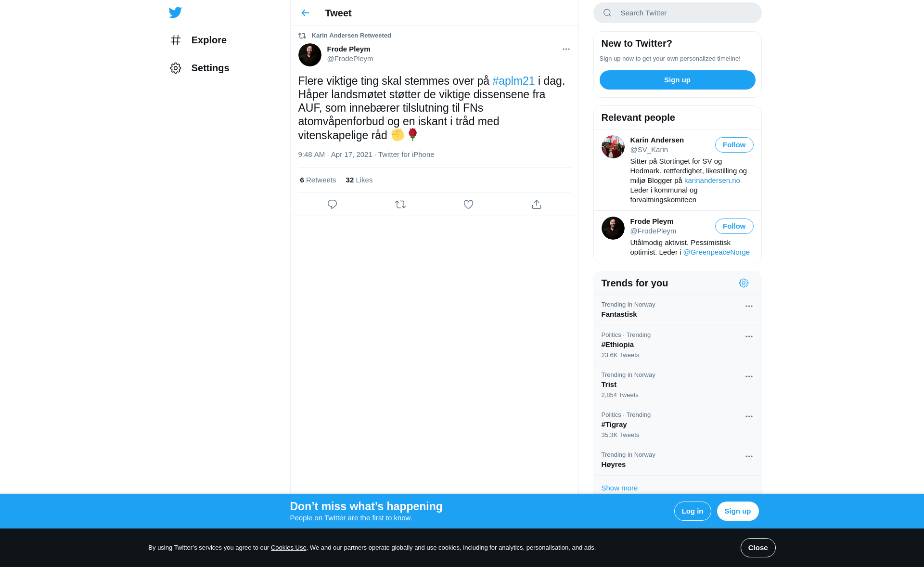Viewport: 924px width, 567px height.
Task: Open more options for Fantastisk trend
Action: [x=749, y=306]
